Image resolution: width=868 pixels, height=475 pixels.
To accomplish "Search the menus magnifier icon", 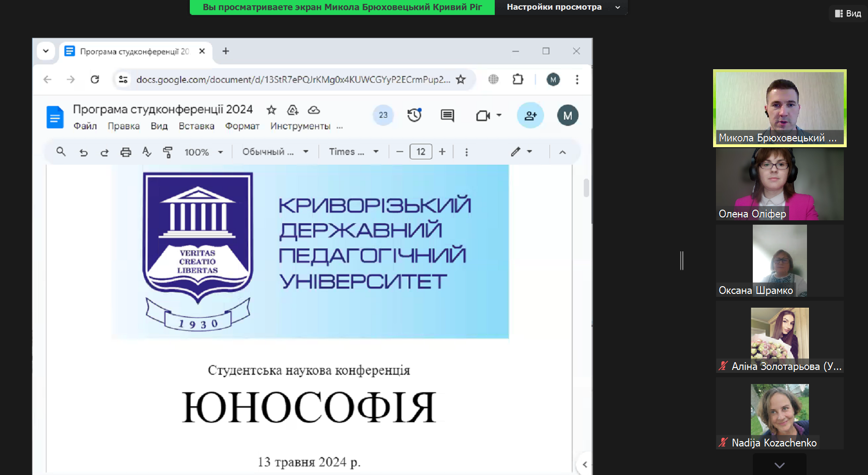I will tap(61, 152).
